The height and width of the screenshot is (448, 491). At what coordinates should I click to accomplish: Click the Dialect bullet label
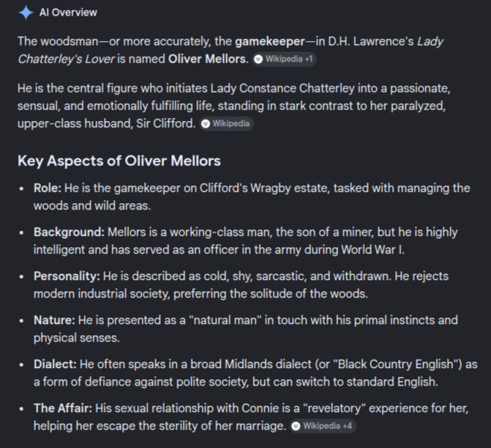pyautogui.click(x=54, y=364)
